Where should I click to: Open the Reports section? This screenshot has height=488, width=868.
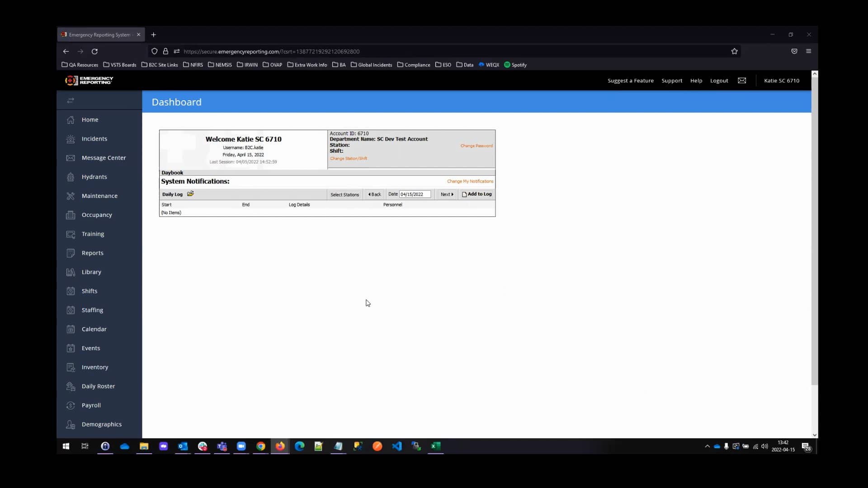pyautogui.click(x=92, y=253)
